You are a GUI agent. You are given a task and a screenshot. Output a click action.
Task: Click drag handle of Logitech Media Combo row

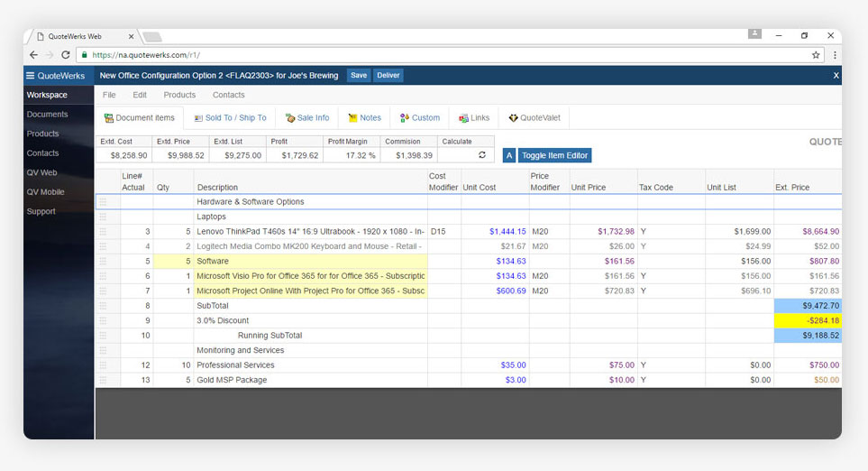click(x=103, y=246)
